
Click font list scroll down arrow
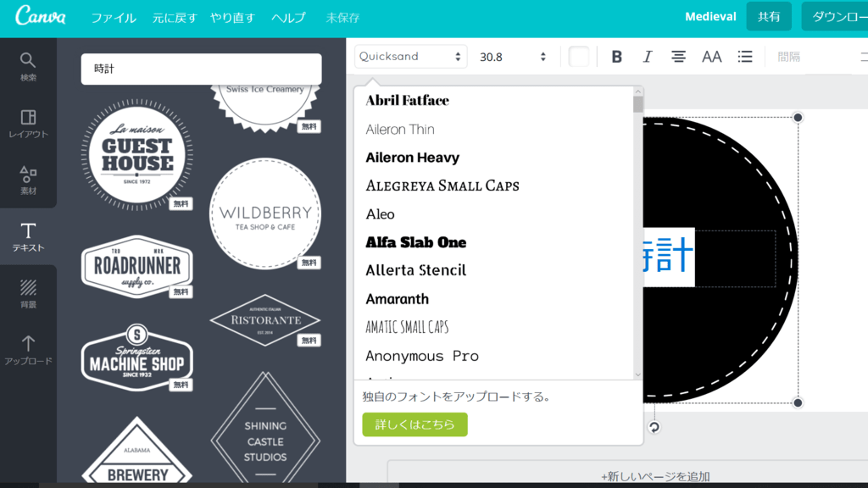coord(637,374)
